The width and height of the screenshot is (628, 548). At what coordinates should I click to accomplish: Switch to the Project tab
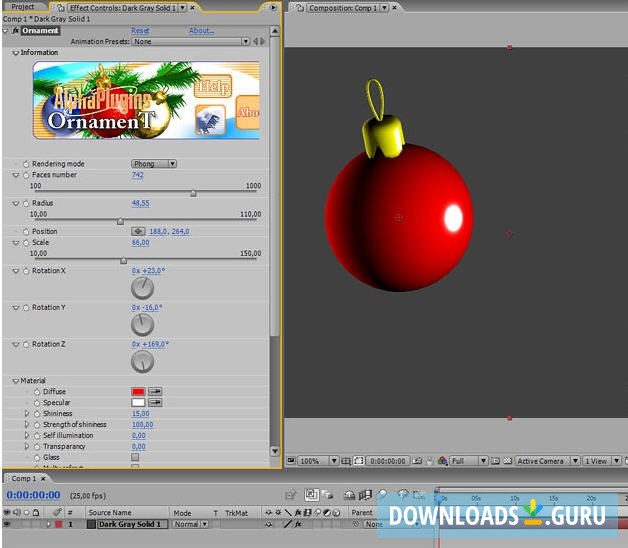coord(22,7)
